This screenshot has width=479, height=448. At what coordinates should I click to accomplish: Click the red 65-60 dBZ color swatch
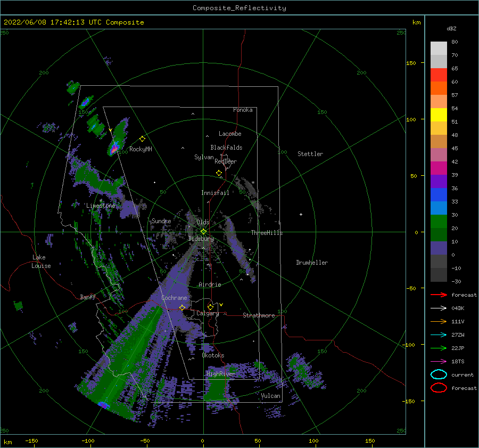click(439, 75)
